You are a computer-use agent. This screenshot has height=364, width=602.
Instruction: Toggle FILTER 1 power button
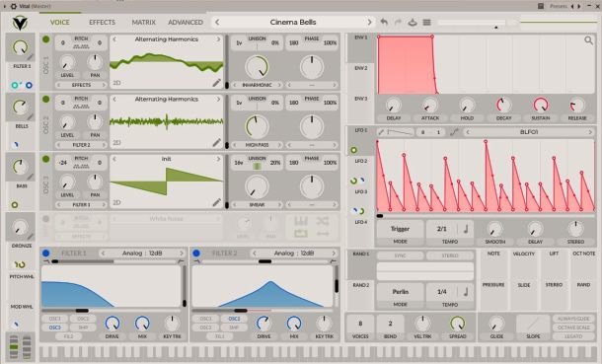46,254
